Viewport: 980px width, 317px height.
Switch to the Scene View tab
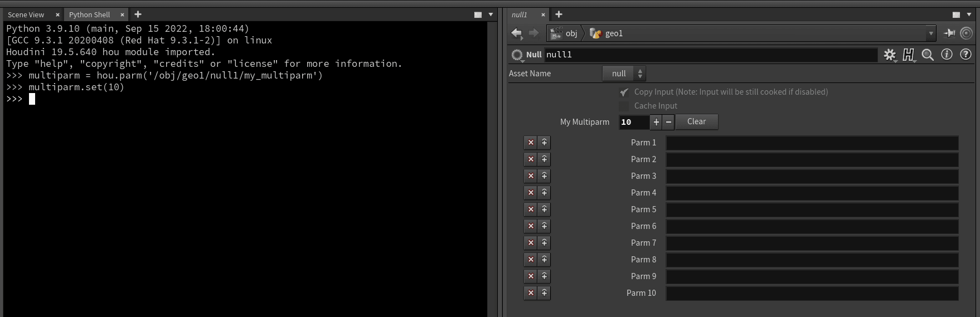[x=26, y=14]
